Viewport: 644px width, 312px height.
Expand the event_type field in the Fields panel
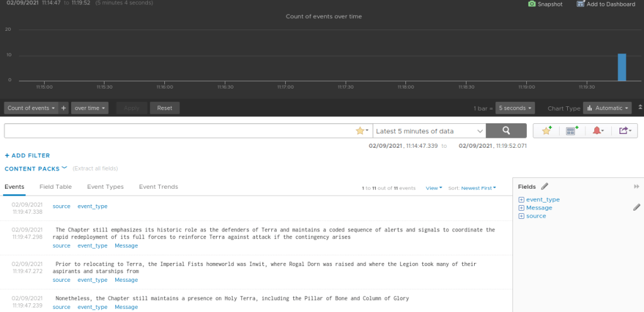(521, 199)
